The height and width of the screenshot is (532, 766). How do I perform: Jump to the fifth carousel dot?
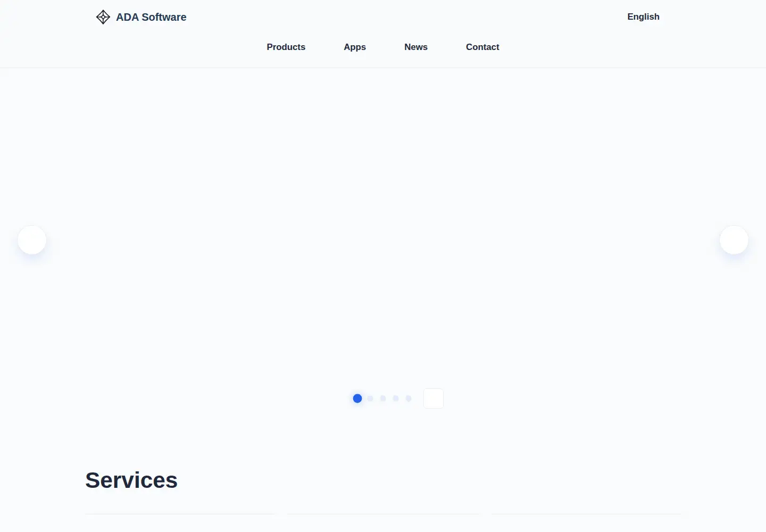(x=409, y=398)
